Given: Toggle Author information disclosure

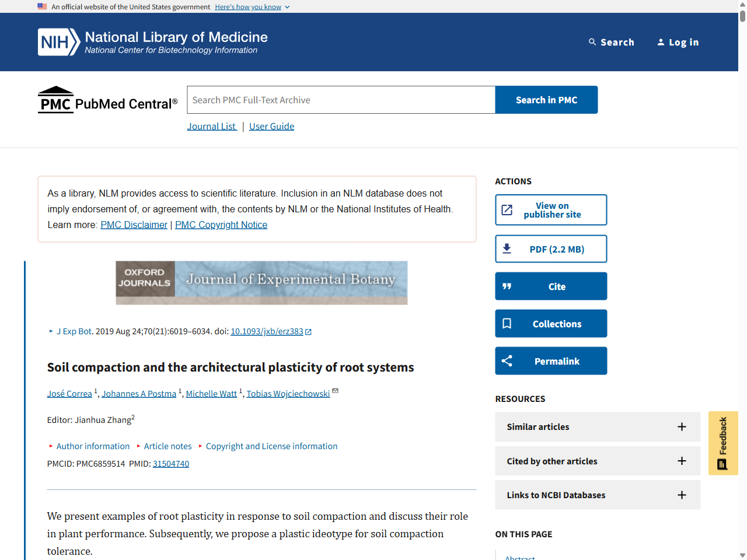Looking at the screenshot, I should 93,446.
